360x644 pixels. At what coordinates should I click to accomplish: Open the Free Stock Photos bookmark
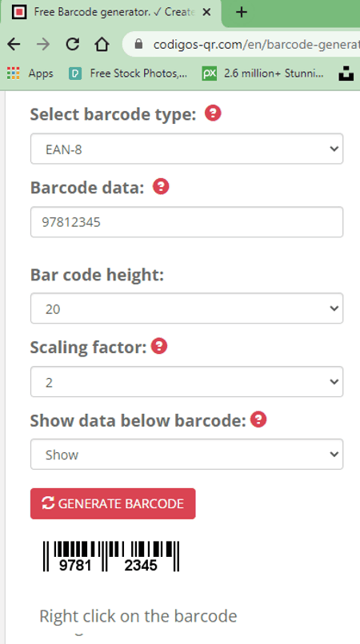pos(128,74)
